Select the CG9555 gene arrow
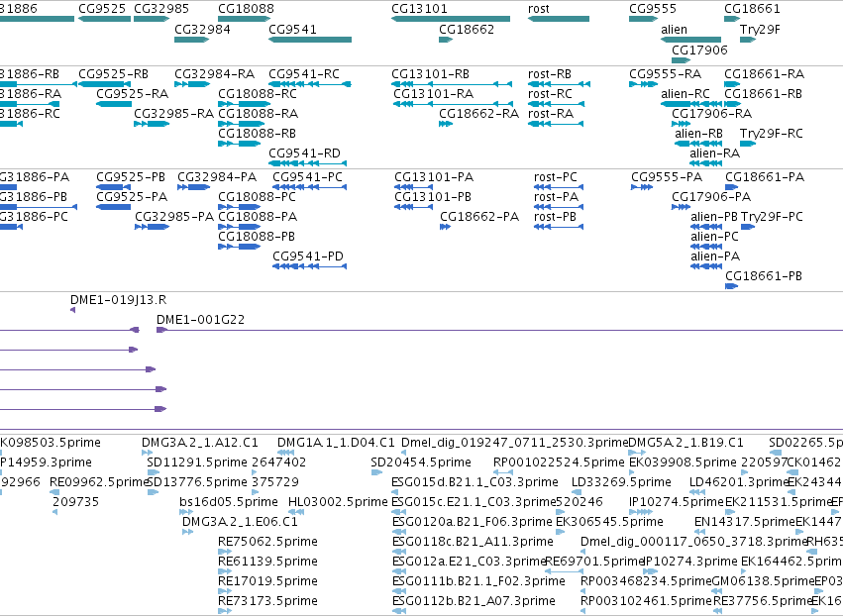 tap(643, 19)
